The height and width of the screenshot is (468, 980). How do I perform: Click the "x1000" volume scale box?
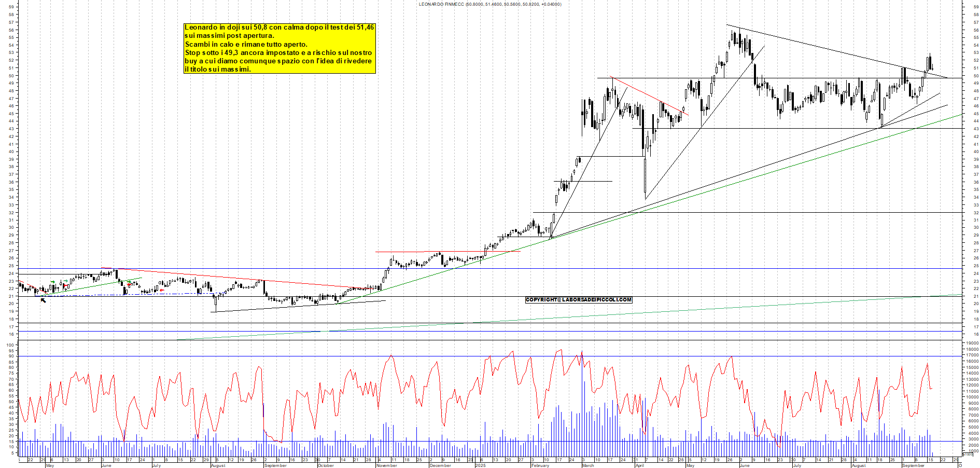(968, 454)
